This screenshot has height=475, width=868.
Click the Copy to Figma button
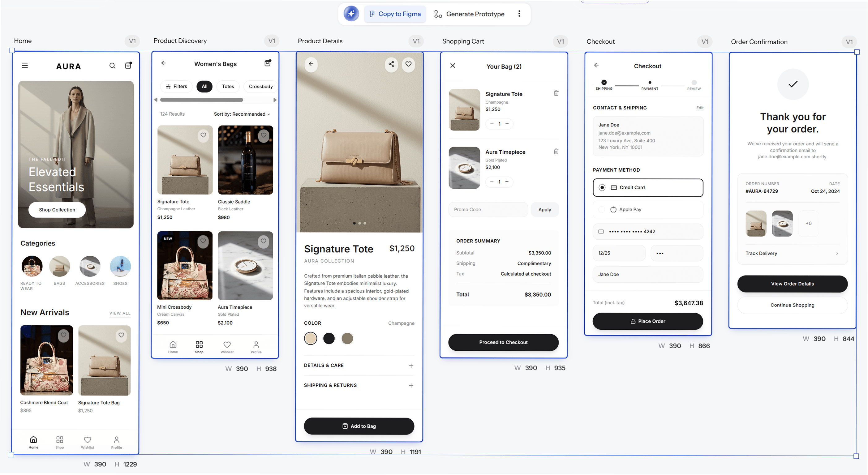coord(395,14)
